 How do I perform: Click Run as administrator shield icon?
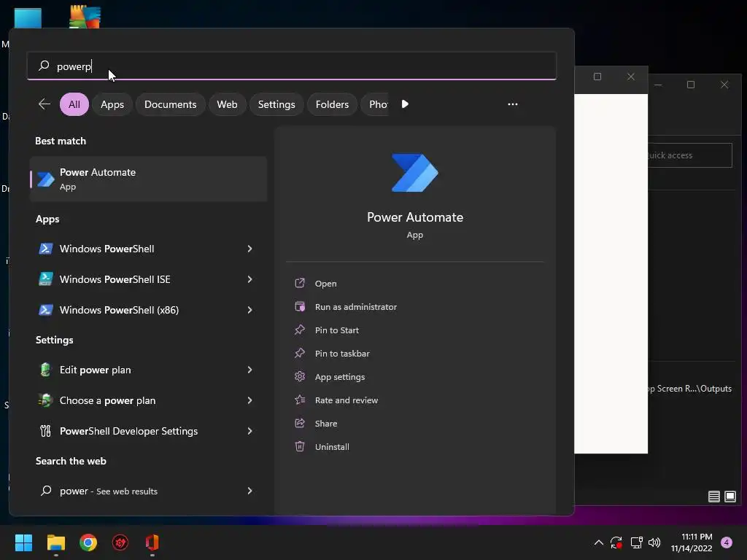pyautogui.click(x=300, y=307)
